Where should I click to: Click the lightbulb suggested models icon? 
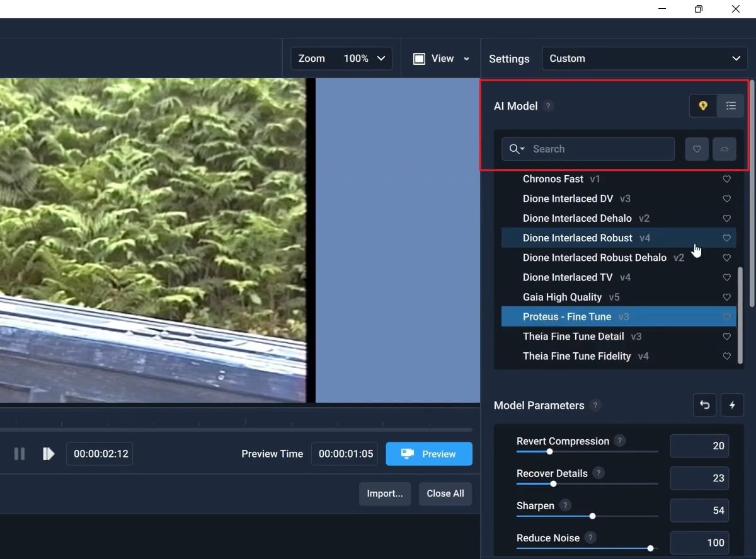pos(703,106)
